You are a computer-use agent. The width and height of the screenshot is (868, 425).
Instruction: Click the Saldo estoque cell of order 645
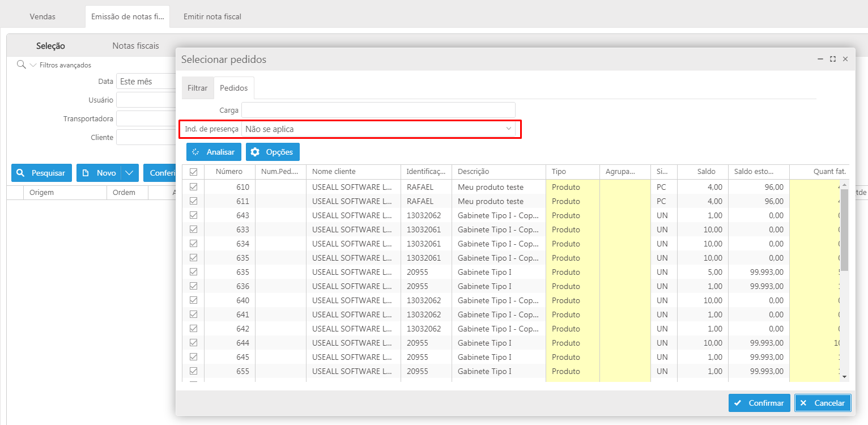[x=759, y=357]
